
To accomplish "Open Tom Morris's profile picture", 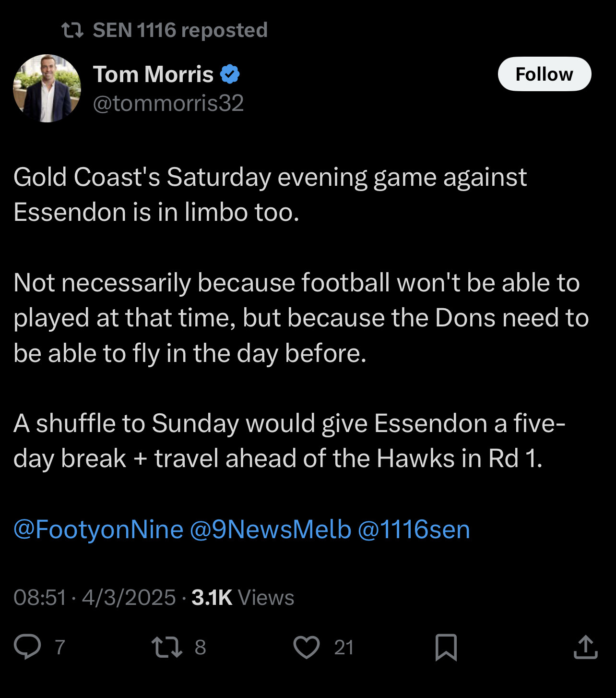I will tap(47, 88).
